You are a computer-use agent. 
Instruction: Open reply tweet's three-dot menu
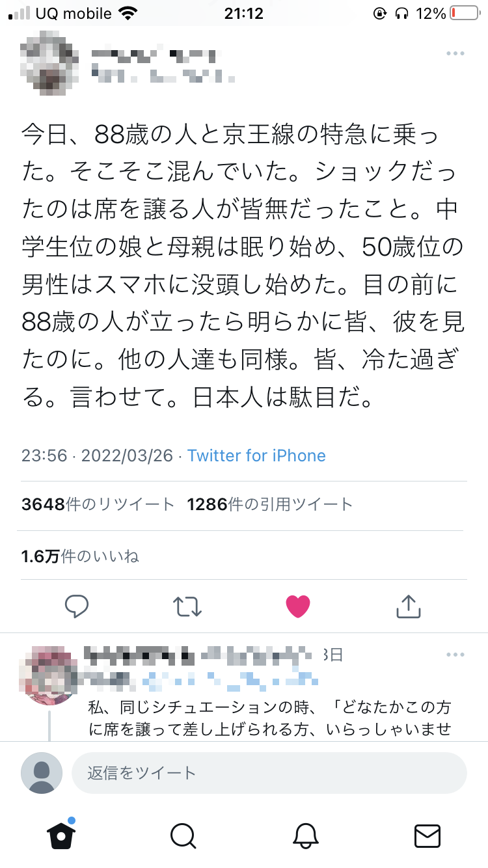point(455,654)
